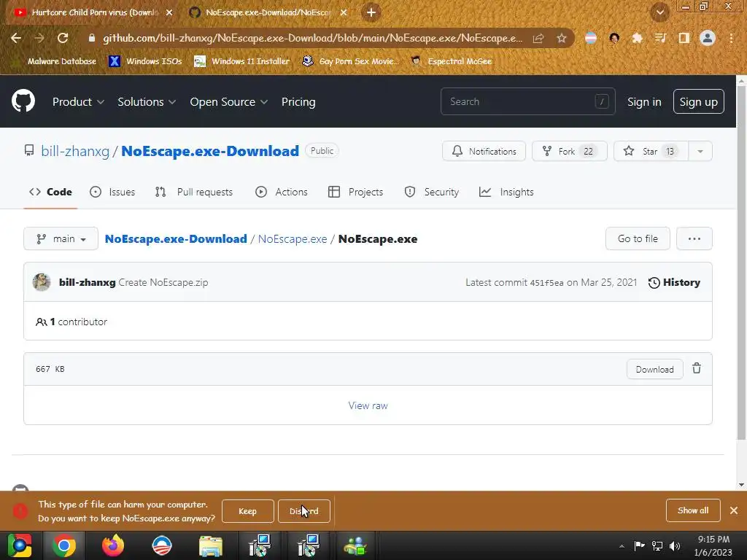747x560 pixels.
Task: Click the Go to file button
Action: [638, 238]
